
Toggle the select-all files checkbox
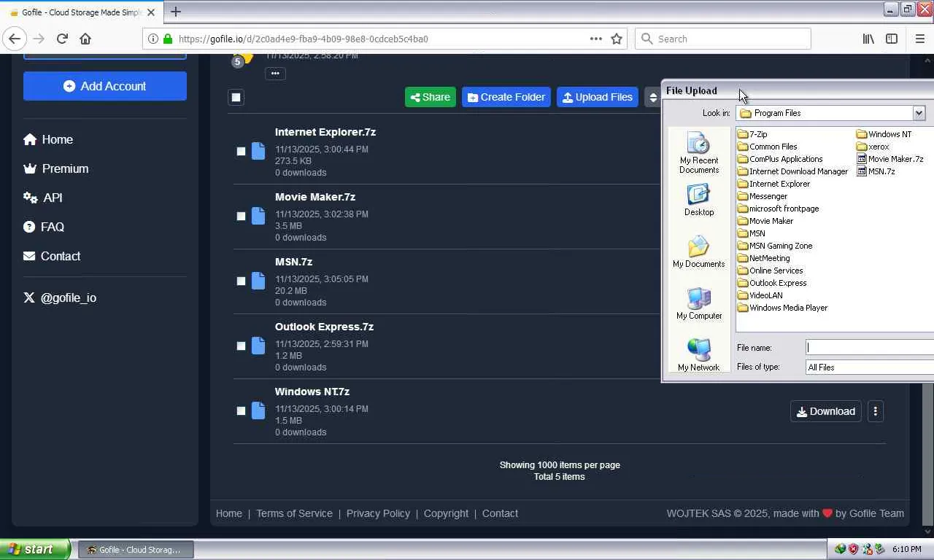[x=236, y=97]
